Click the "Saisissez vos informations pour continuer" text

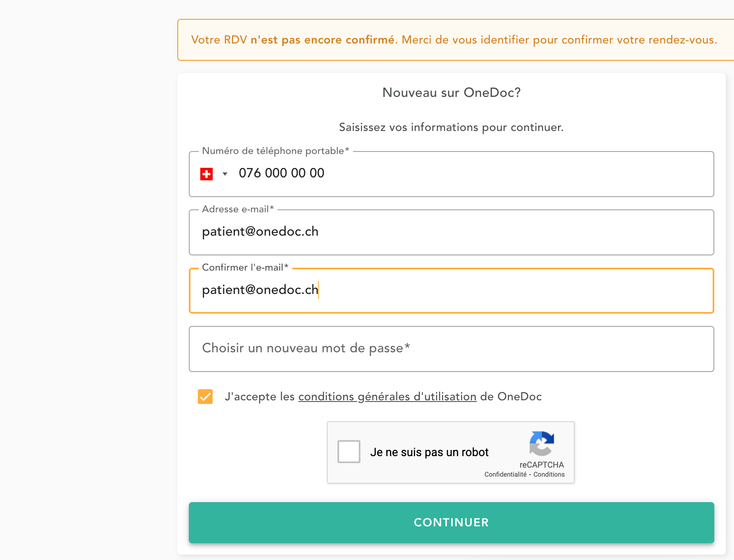click(451, 127)
